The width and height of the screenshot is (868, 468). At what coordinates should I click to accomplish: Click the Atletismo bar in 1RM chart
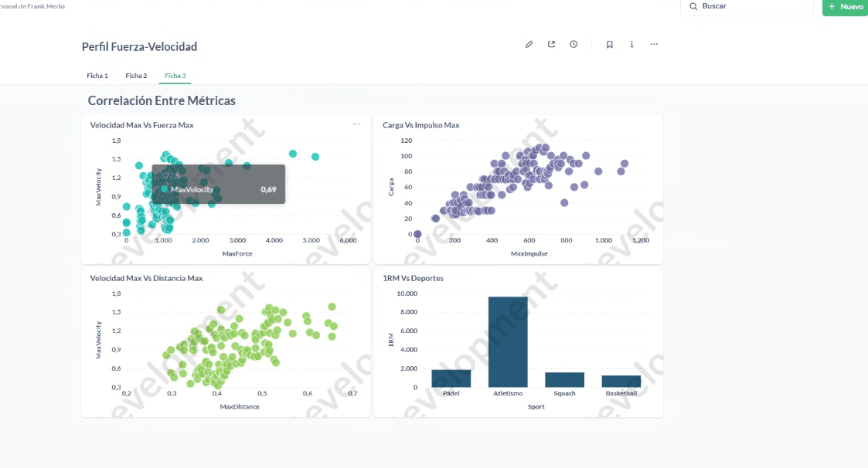coord(508,342)
